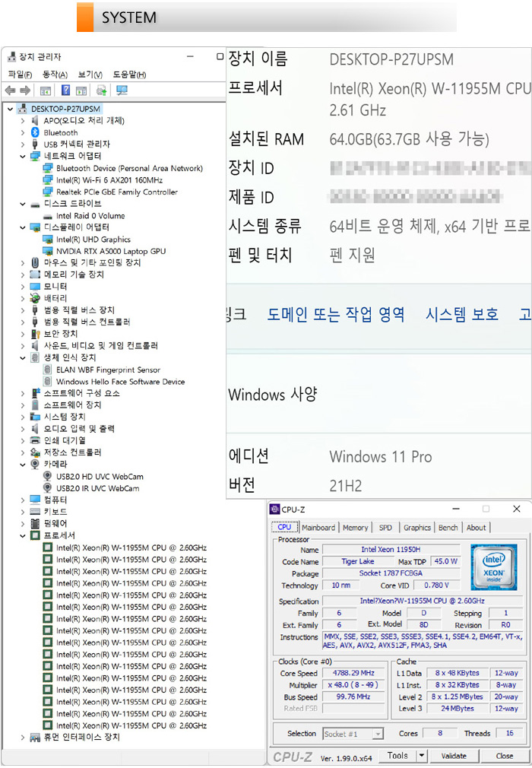532x768 pixels.
Task: Click the scan for hardware changes monitor icon
Action: (122, 90)
